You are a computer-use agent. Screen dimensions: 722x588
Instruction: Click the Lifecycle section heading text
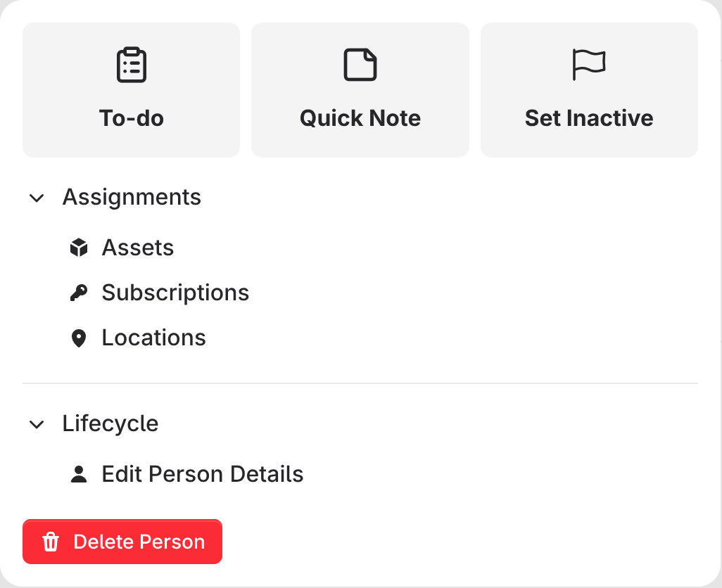(110, 423)
